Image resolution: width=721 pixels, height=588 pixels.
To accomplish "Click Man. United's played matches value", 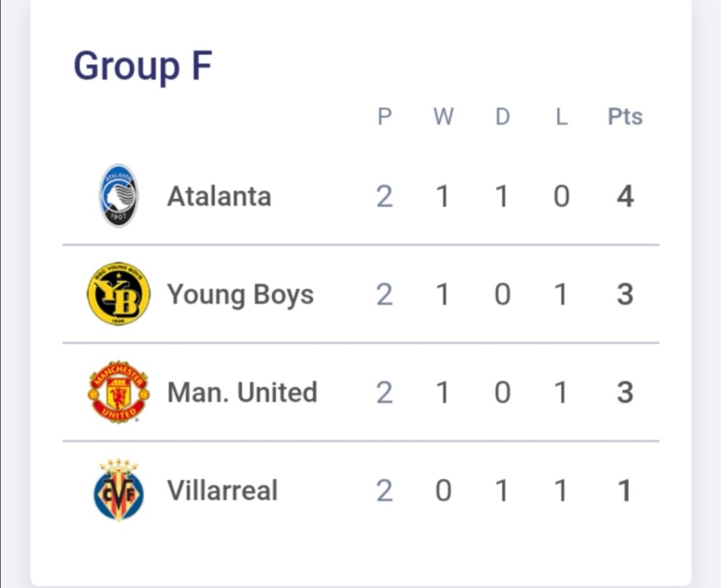I will (385, 393).
